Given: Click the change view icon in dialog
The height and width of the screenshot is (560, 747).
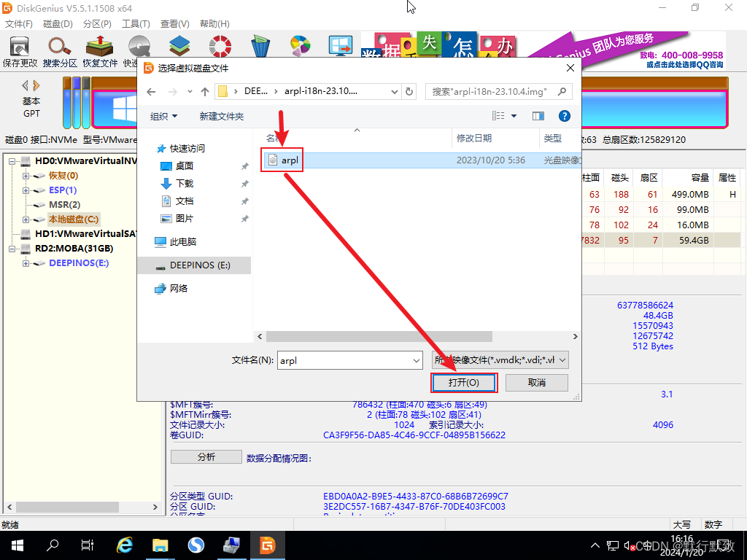Looking at the screenshot, I should 498,116.
